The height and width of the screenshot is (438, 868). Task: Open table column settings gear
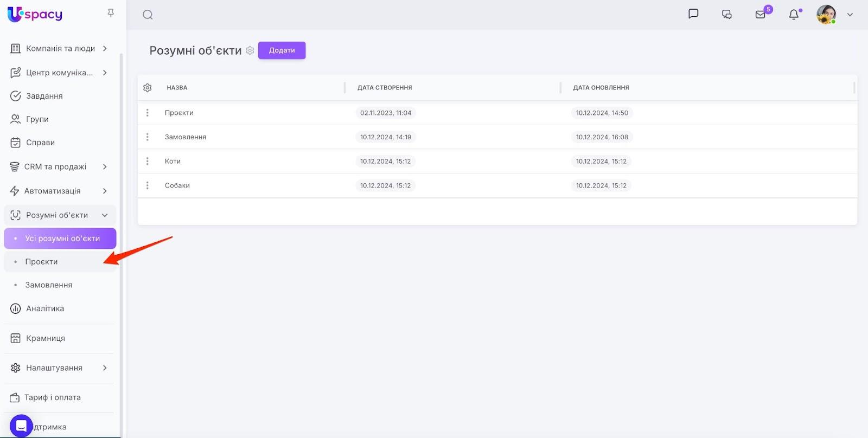(148, 88)
